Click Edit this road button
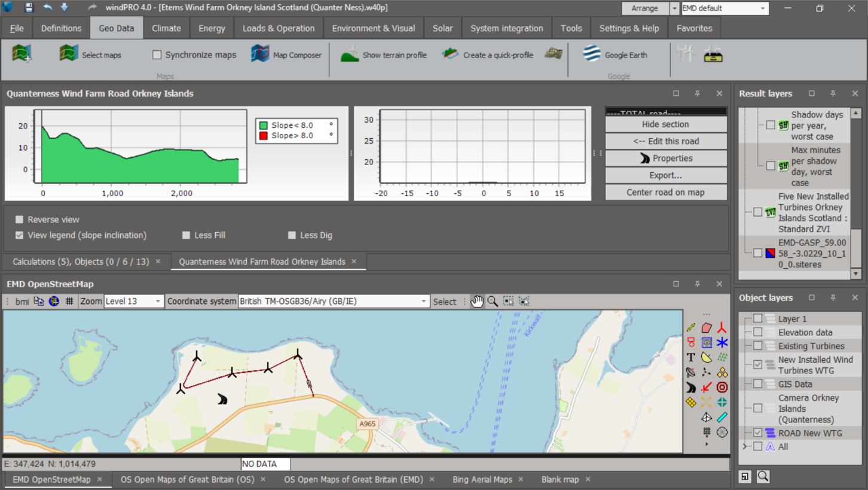This screenshot has width=868, height=490. pyautogui.click(x=666, y=141)
